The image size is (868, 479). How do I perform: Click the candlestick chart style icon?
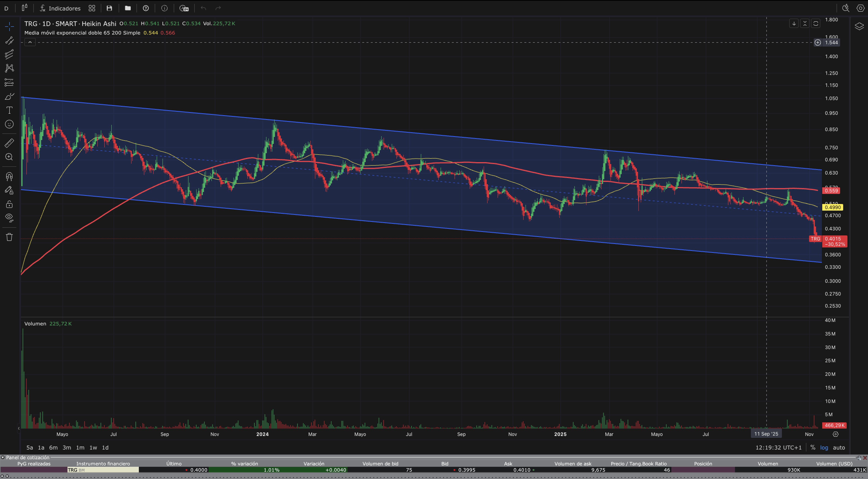[25, 8]
